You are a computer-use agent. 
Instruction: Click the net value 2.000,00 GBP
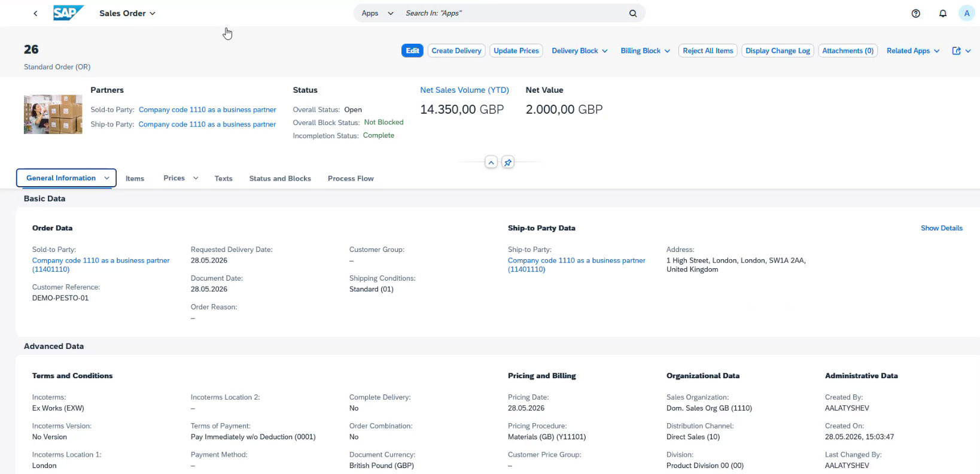click(564, 110)
